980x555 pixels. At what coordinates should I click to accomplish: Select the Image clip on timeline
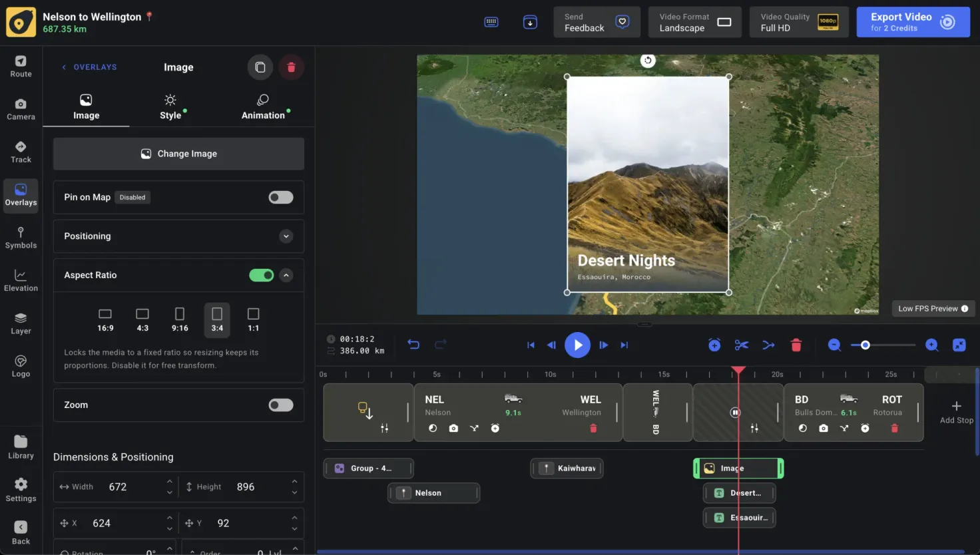coord(738,468)
